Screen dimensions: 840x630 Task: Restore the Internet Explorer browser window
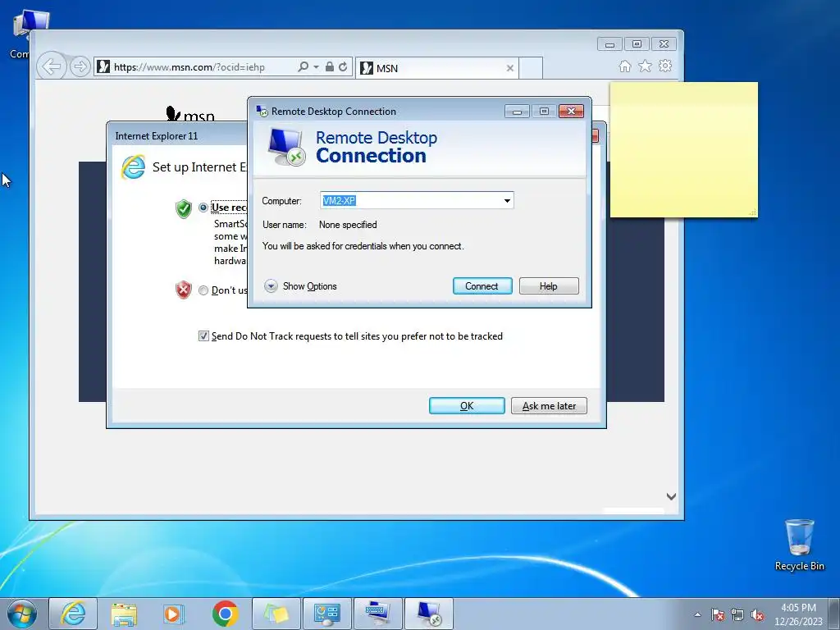click(637, 44)
